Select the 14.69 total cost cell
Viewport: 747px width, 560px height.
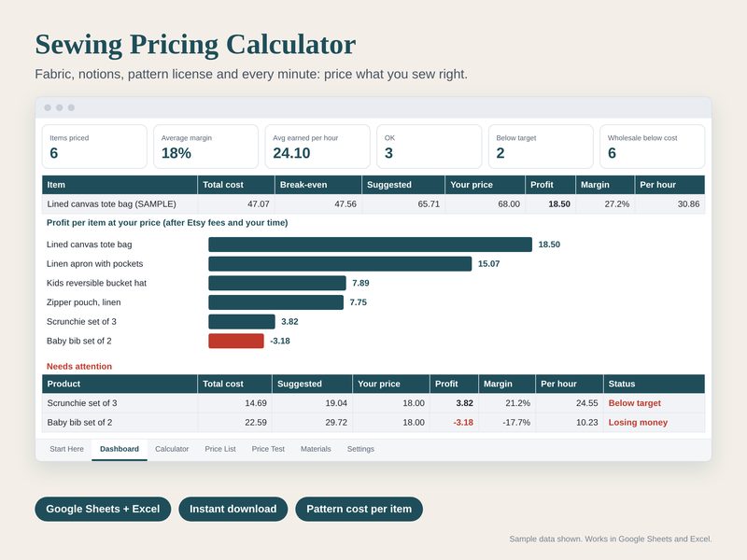pyautogui.click(x=235, y=403)
